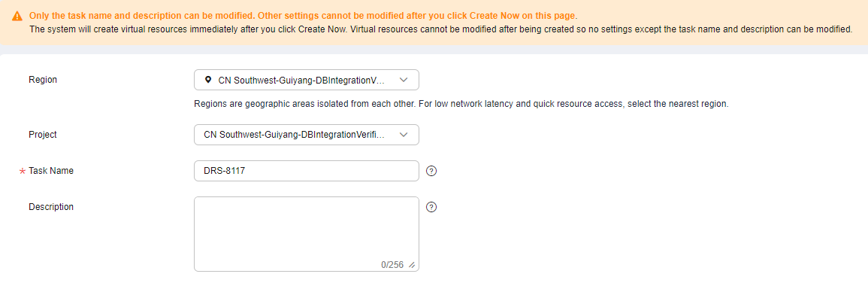
Task: Click the Task Name field label
Action: (51, 171)
